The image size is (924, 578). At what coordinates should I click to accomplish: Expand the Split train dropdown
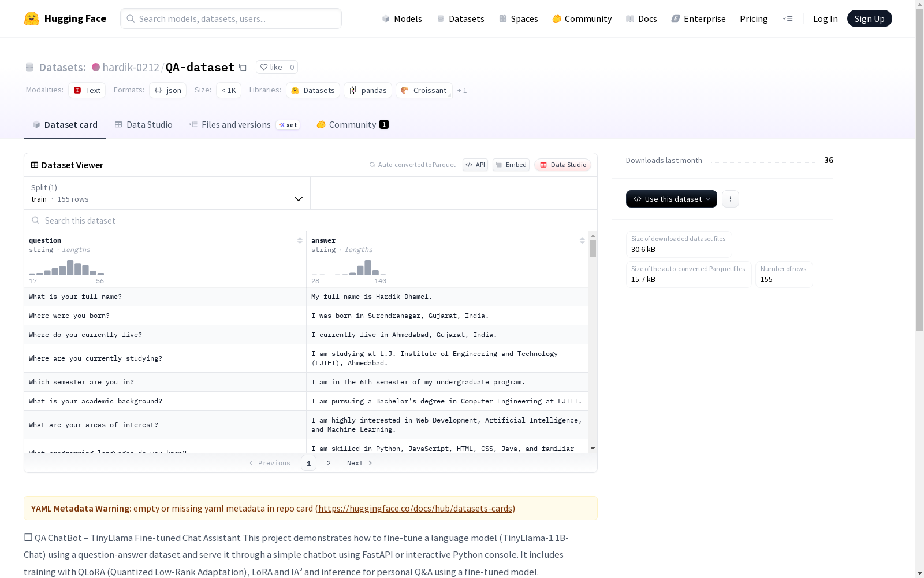tap(167, 193)
